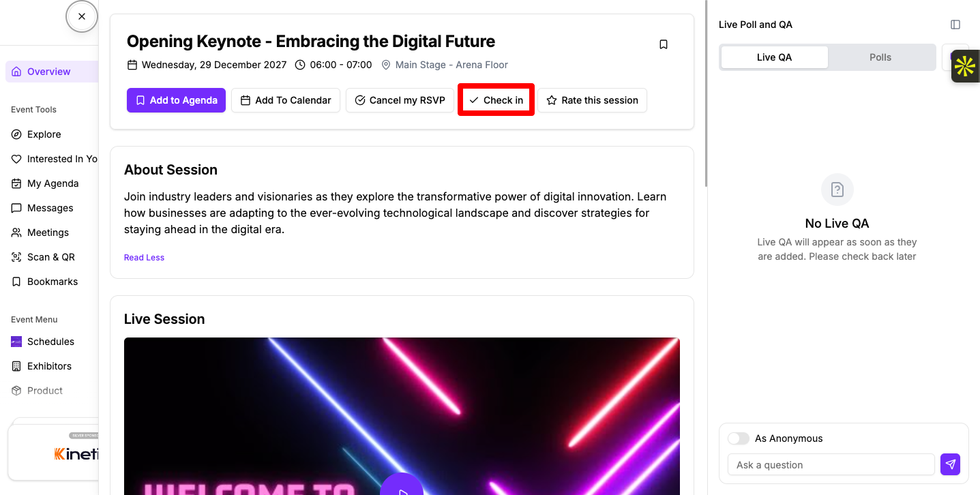Screen dimensions: 980x495
Task: Click Cancel my RSVP
Action: coord(400,100)
